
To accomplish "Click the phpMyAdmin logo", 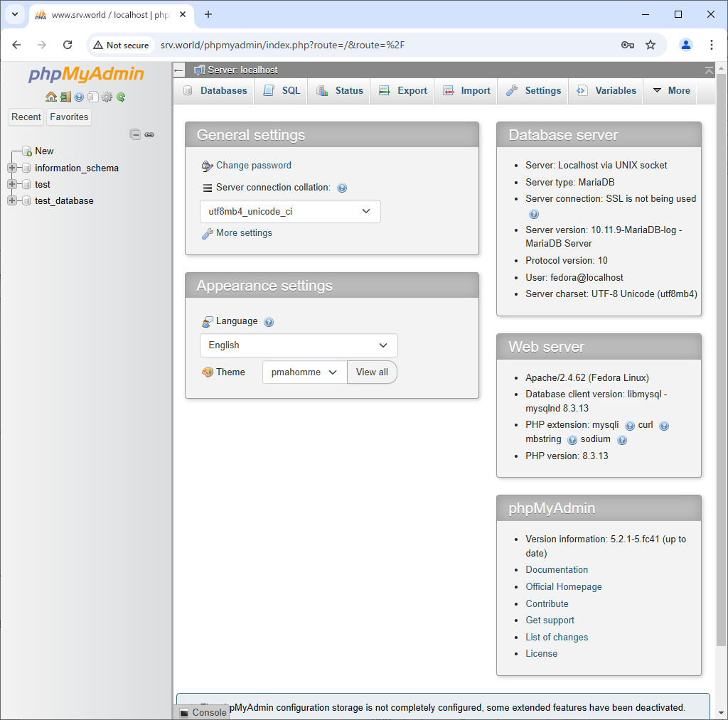I will 86,75.
